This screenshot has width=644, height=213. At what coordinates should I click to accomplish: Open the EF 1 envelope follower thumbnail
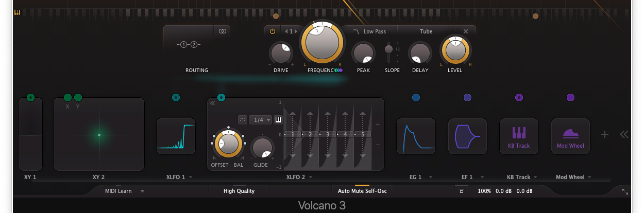click(x=467, y=136)
